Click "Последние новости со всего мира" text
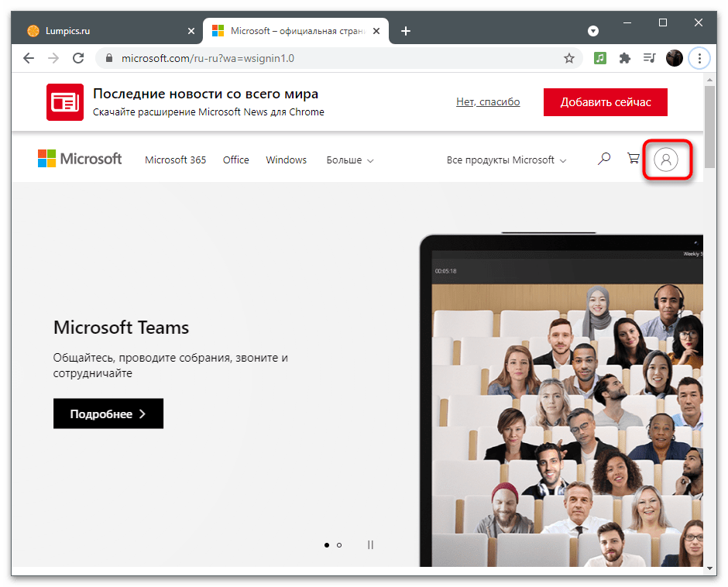The height and width of the screenshot is (587, 728). coord(206,94)
